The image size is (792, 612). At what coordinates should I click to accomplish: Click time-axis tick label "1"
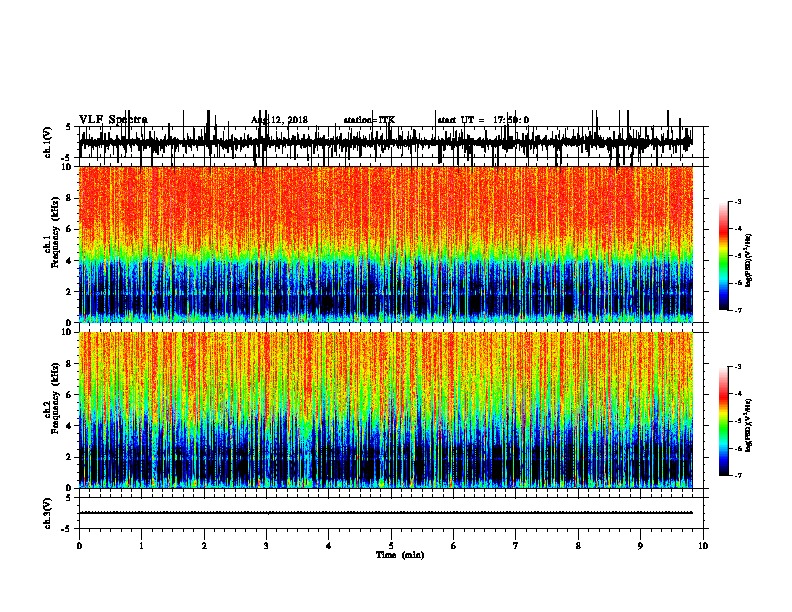pos(141,546)
